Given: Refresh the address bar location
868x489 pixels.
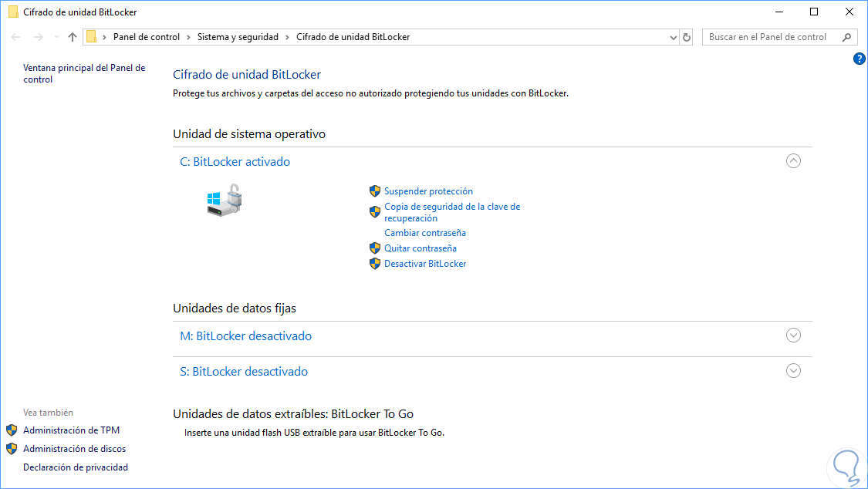Looking at the screenshot, I should coord(687,37).
